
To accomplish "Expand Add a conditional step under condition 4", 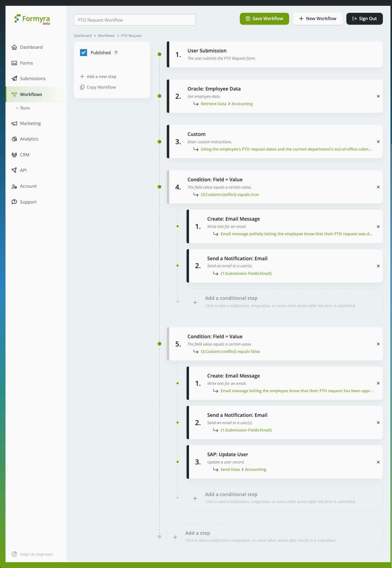I will tap(284, 302).
